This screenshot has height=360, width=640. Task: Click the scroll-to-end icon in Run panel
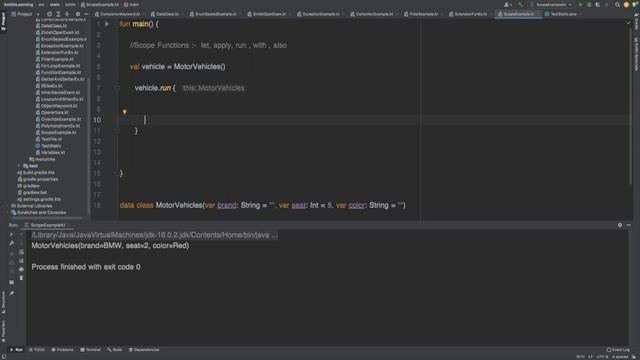(x=21, y=261)
